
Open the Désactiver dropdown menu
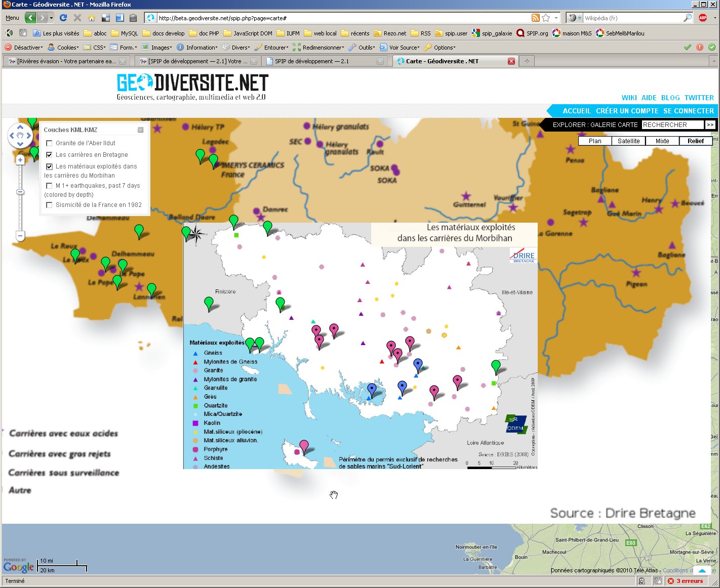(24, 47)
